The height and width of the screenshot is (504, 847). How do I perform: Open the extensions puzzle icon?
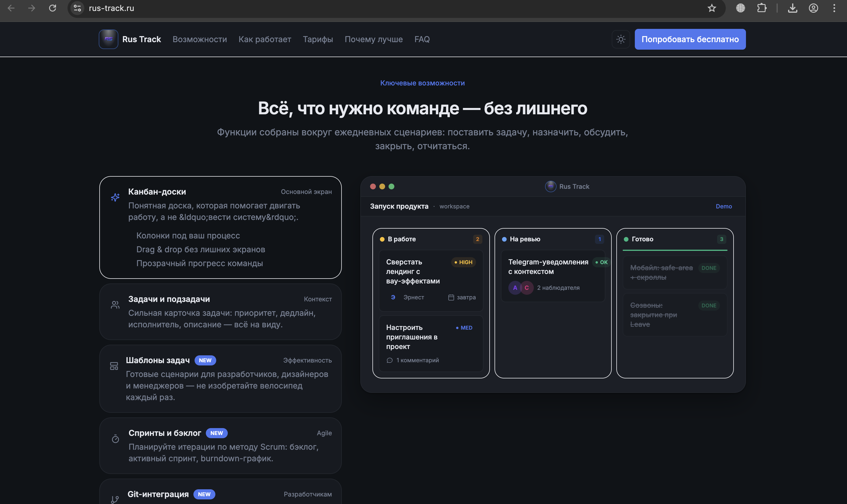tap(762, 8)
